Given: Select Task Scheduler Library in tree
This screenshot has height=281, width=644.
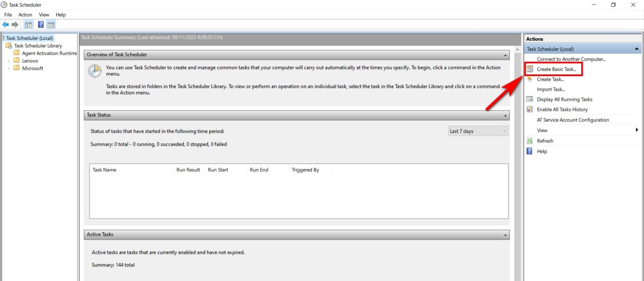Looking at the screenshot, I should click(38, 45).
